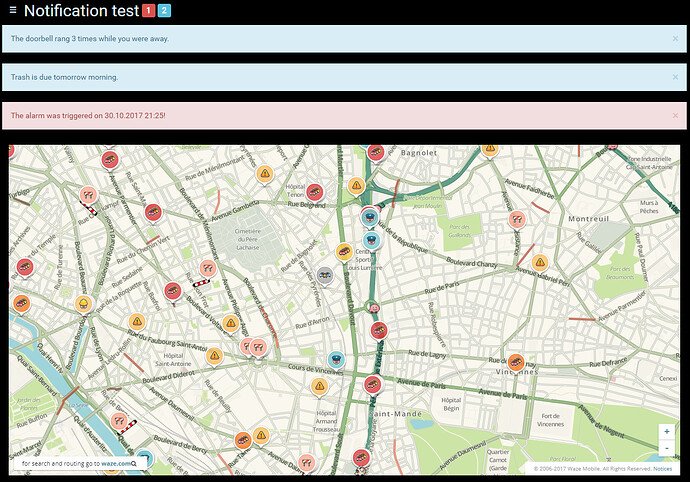The width and height of the screenshot is (690, 482).
Task: Select hazard marker near Hôpital Armand Trousseau
Action: [x=320, y=385]
